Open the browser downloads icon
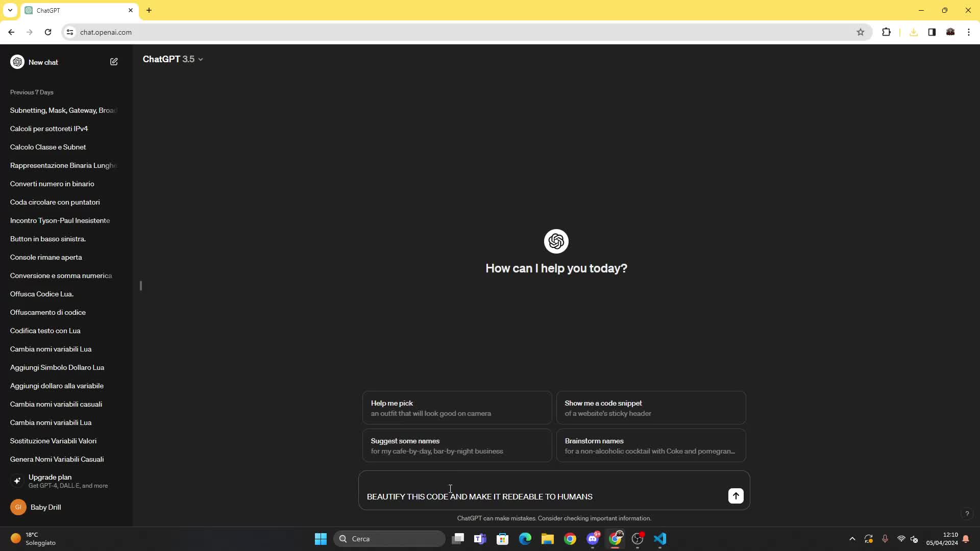 coord(913,32)
